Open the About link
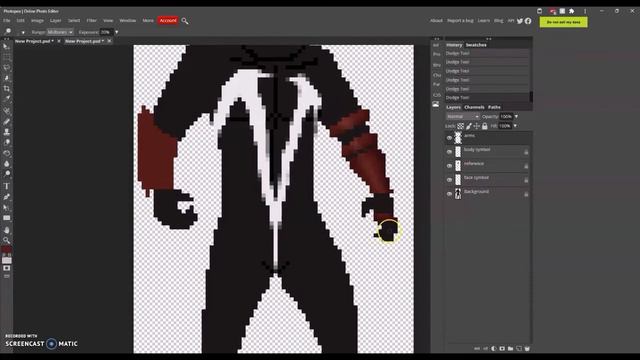 (x=436, y=20)
